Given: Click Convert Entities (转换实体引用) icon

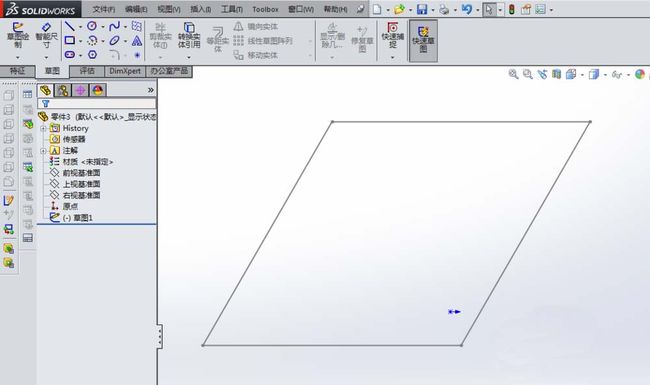Looking at the screenshot, I should click(x=189, y=36).
